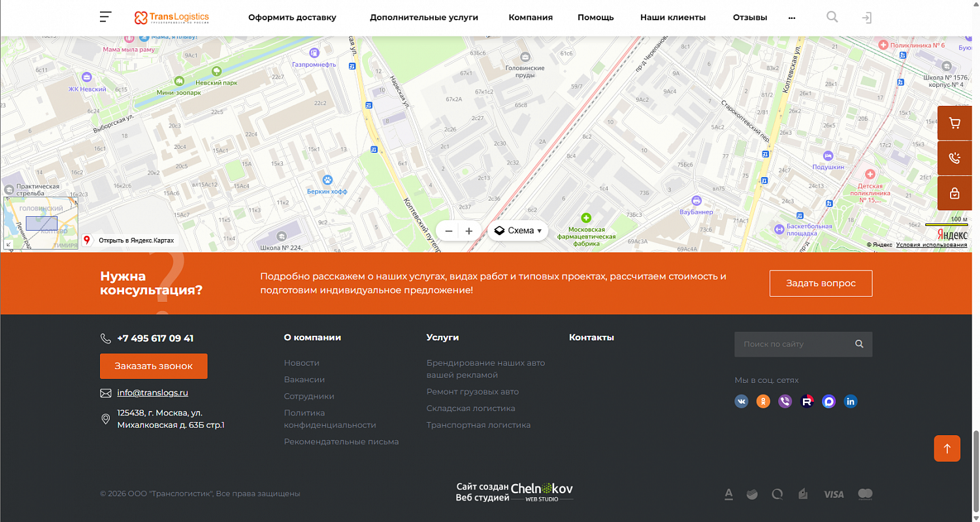Click the Visa payment icon
The image size is (980, 522).
tap(834, 495)
